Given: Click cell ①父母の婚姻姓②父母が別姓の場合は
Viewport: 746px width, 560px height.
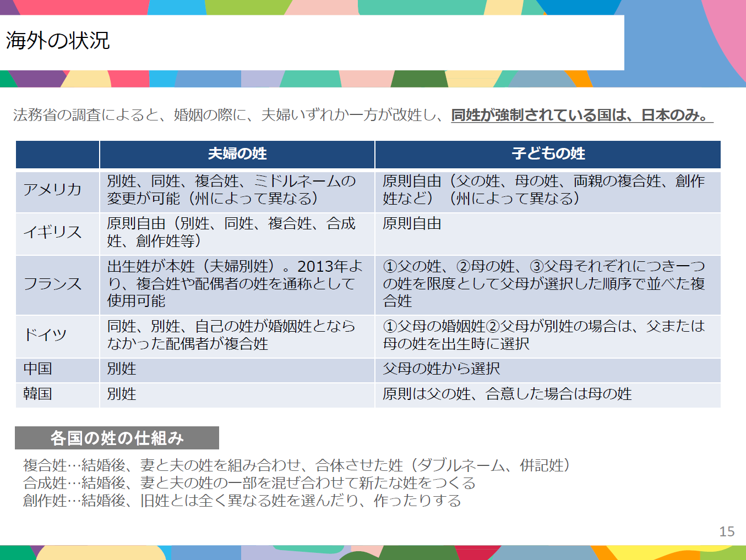Looking at the screenshot, I should pyautogui.click(x=548, y=336).
